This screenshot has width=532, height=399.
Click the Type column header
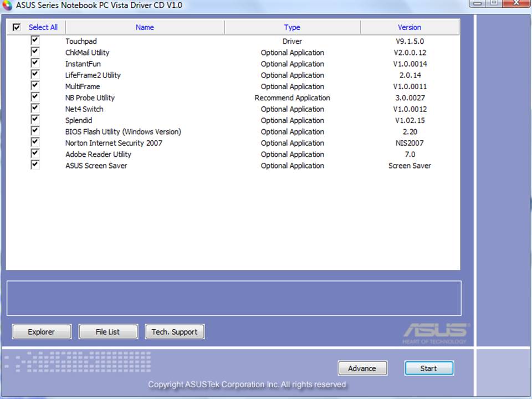(x=292, y=27)
